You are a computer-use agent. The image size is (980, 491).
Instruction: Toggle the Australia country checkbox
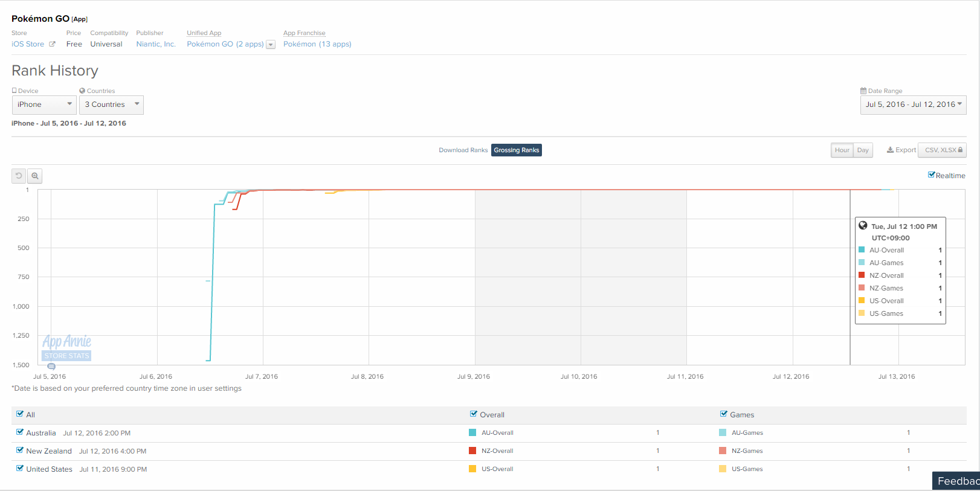pos(20,432)
